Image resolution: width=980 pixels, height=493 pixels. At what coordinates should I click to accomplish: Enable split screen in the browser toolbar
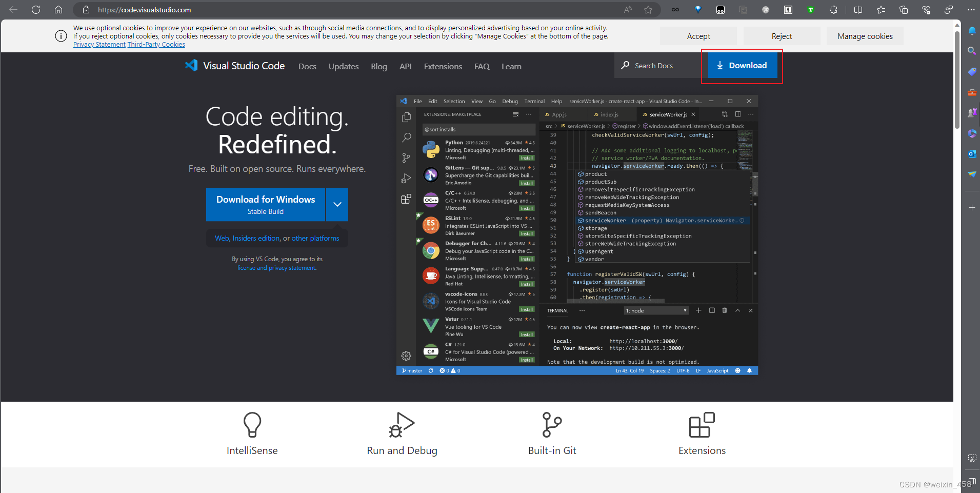[858, 10]
